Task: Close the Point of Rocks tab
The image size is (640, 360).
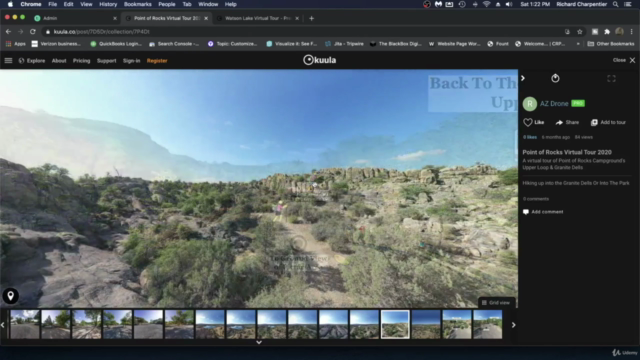Action: coord(206,18)
